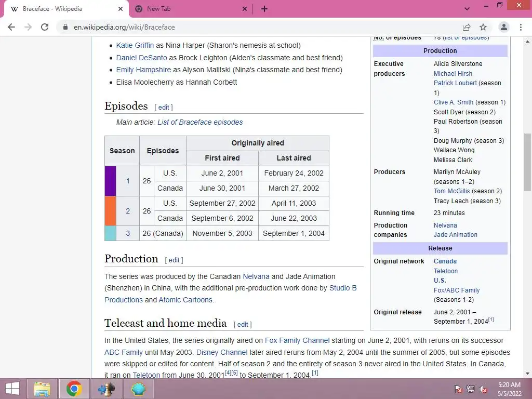Click the address bar URL
The image size is (532, 399).
point(124,27)
